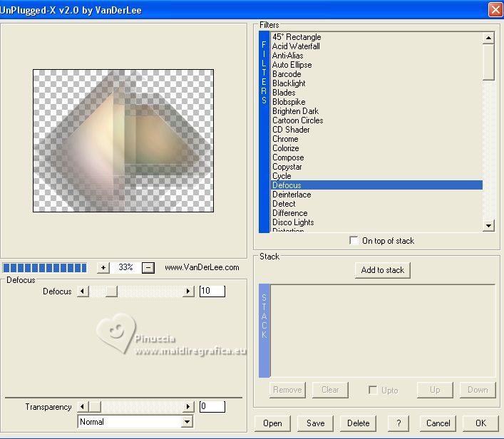
Task: Close the UnPlugged-X window
Action: coord(495,9)
